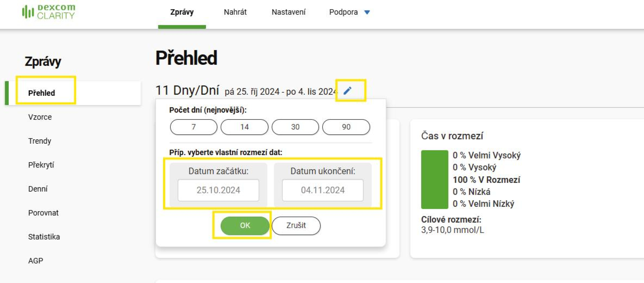Open the AGP report section
644x283 pixels.
[35, 261]
